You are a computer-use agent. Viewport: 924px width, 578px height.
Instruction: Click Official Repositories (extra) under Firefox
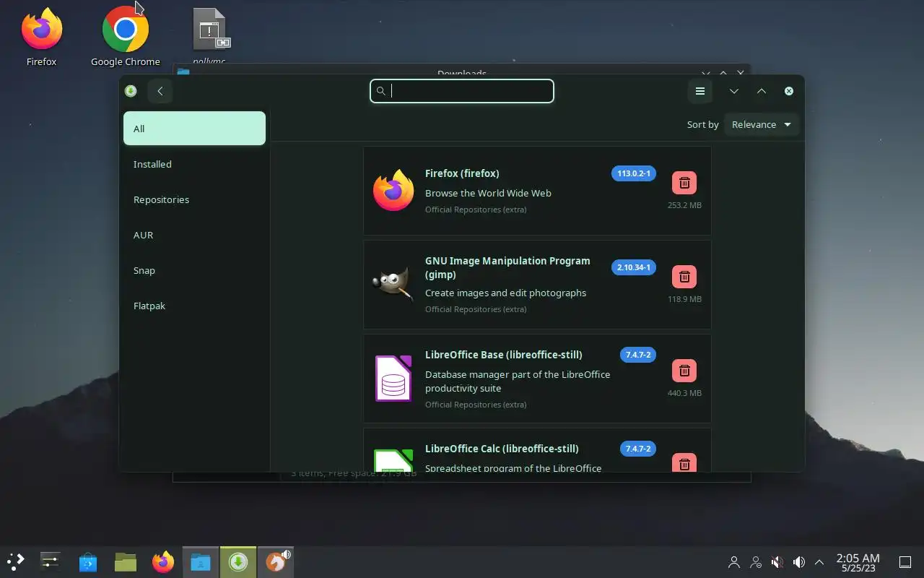[x=476, y=210]
